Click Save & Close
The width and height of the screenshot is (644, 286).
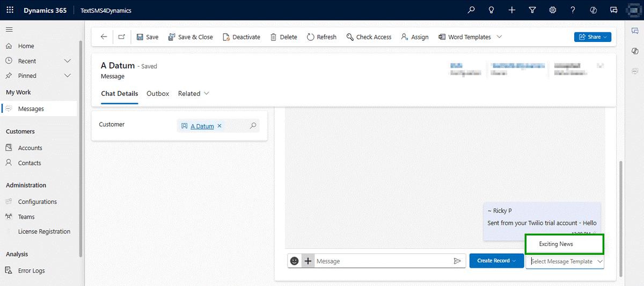(190, 37)
